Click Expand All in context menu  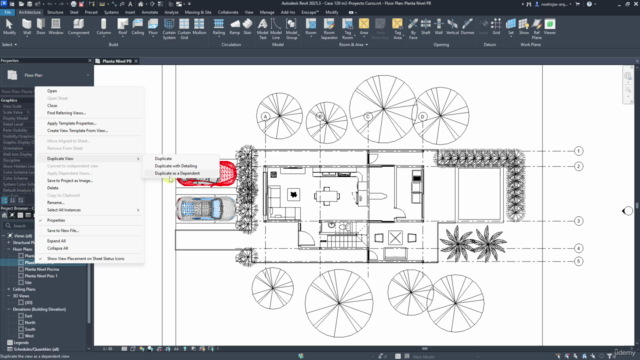point(56,241)
